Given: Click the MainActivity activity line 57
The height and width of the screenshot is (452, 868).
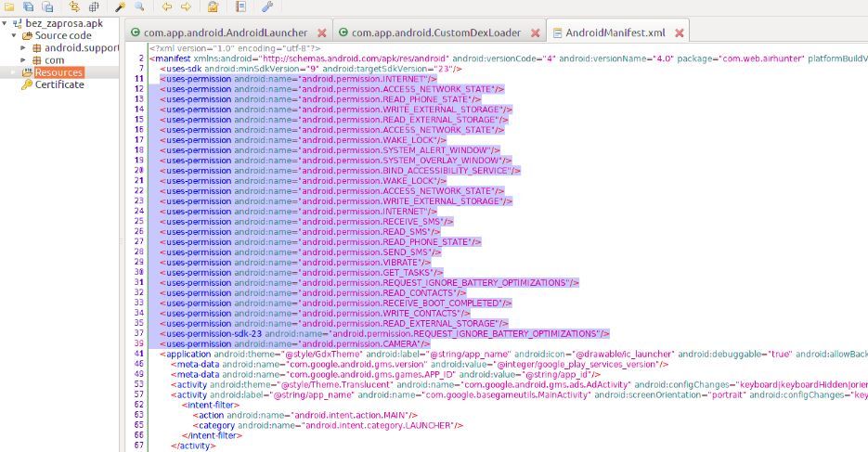Looking at the screenshot, I should click(519, 395).
